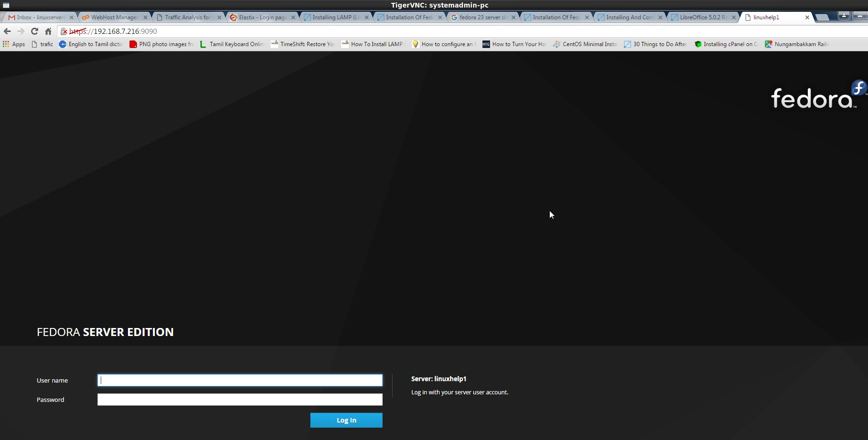868x440 pixels.
Task: Open a new tab button
Action: click(x=822, y=17)
